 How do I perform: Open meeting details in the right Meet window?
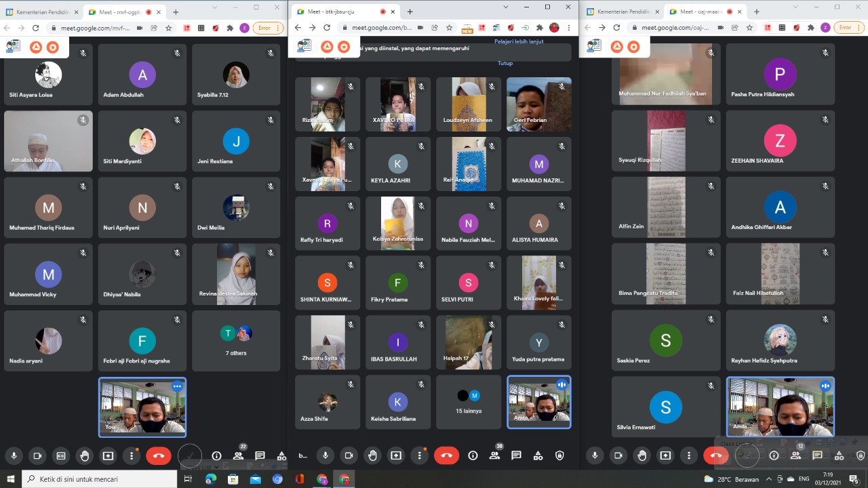point(774,456)
